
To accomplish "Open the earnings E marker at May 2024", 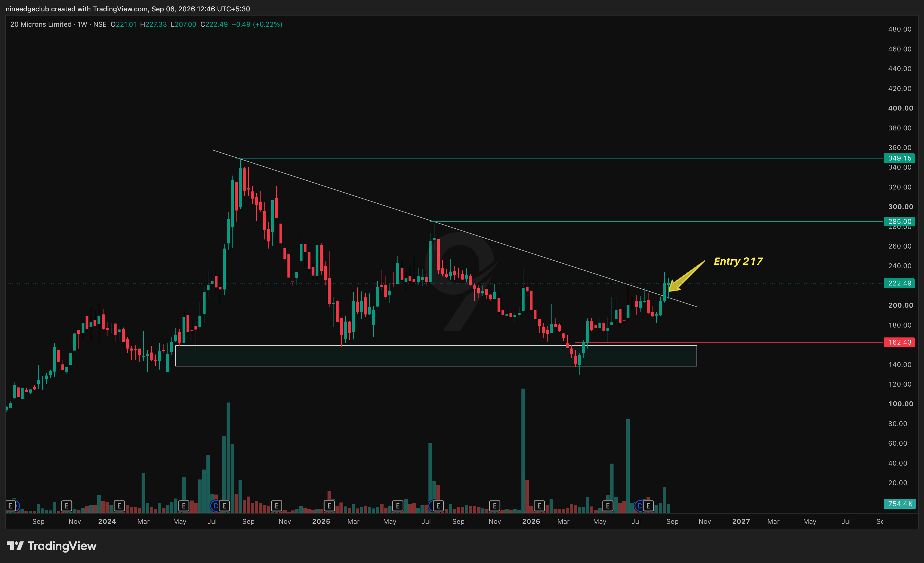I will pyautogui.click(x=184, y=506).
